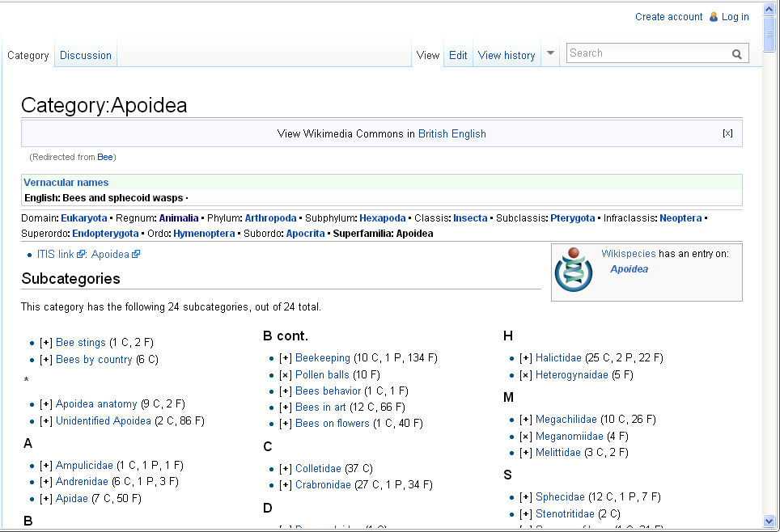Click the user icon beside Log in
The image size is (780, 532).
(714, 17)
